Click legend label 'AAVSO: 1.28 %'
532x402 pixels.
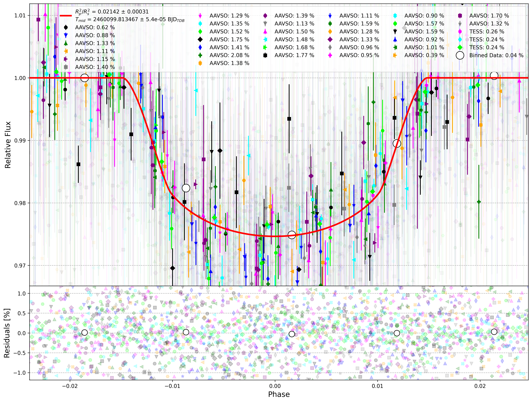359,31
